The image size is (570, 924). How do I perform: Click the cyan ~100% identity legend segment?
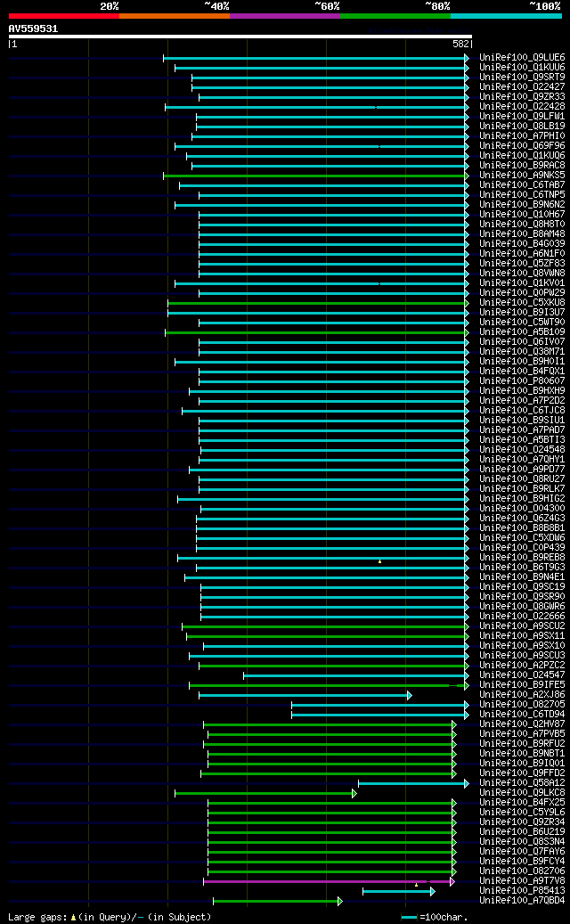[507, 16]
